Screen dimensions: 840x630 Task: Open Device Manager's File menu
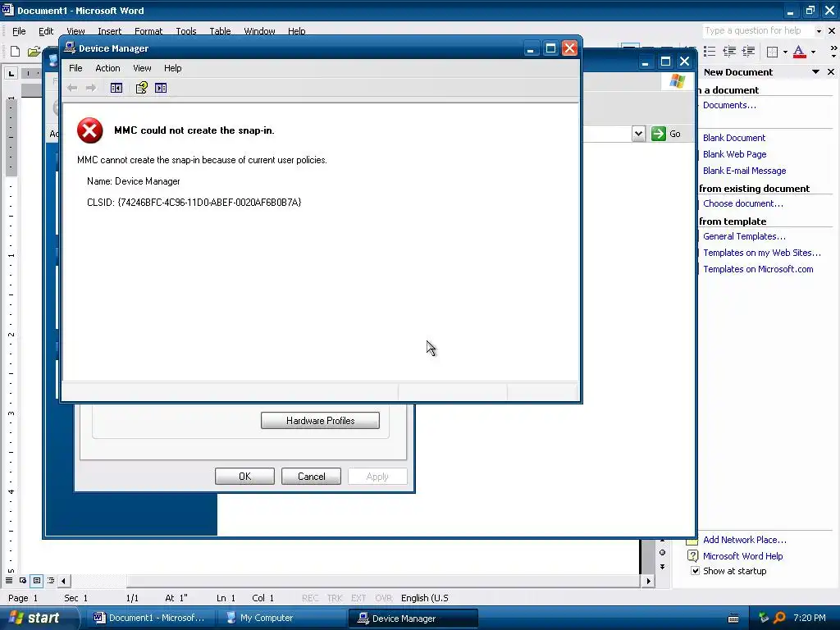point(75,68)
